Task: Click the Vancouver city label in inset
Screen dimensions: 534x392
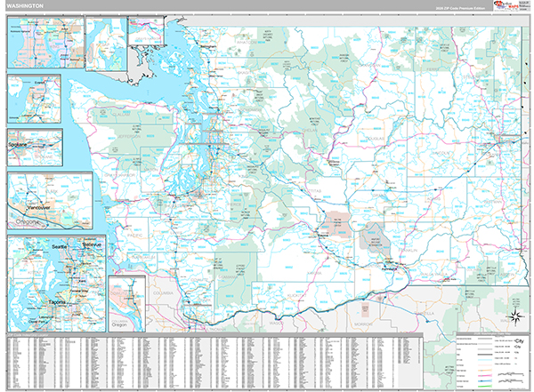Action: coord(38,207)
